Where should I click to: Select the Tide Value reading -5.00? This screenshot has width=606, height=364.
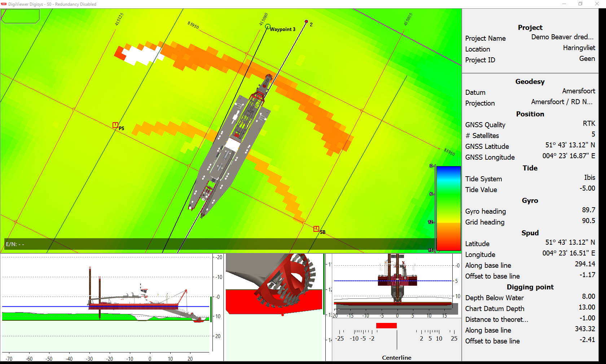click(587, 188)
